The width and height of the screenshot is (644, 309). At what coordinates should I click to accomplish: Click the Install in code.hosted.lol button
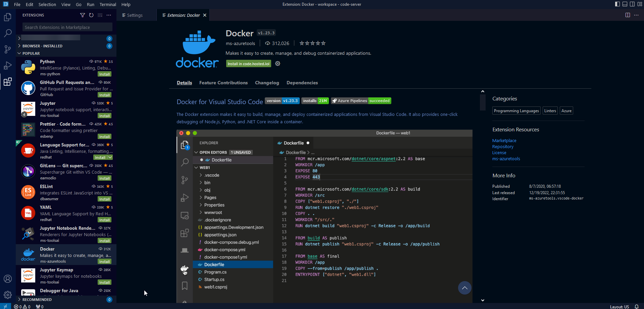point(248,63)
